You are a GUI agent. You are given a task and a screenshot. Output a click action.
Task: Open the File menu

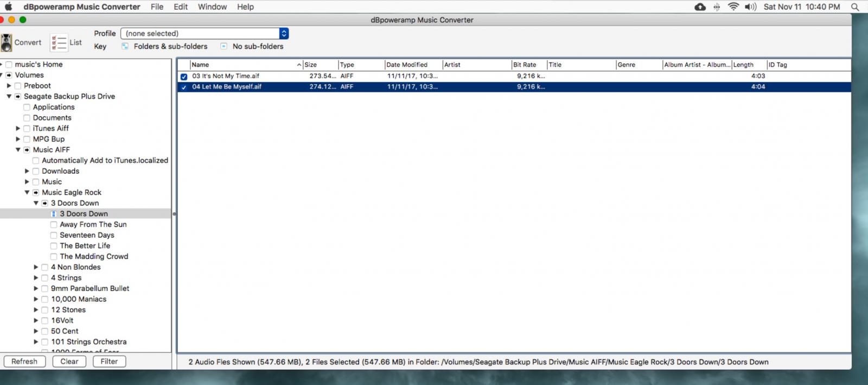click(157, 7)
